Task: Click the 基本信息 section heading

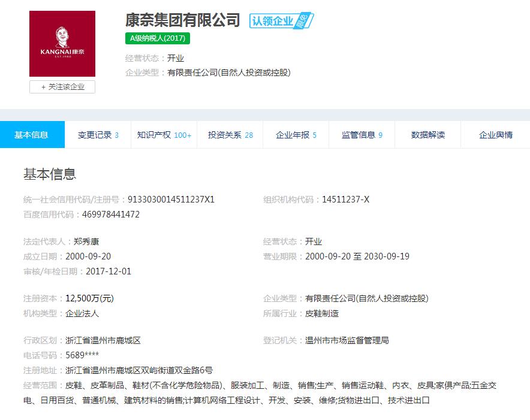Action: click(50, 174)
